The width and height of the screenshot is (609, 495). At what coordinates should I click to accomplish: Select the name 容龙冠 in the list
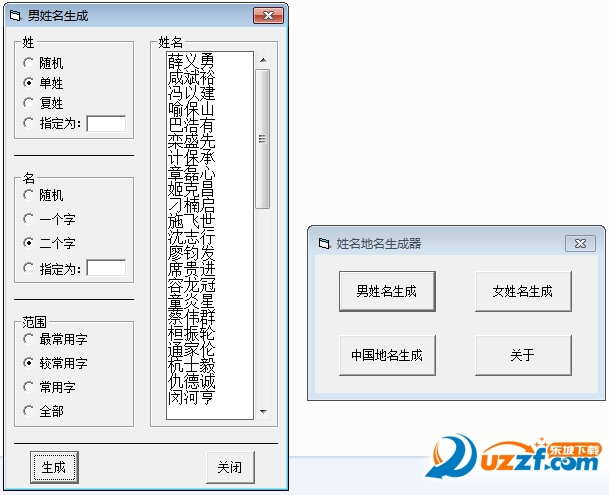191,285
